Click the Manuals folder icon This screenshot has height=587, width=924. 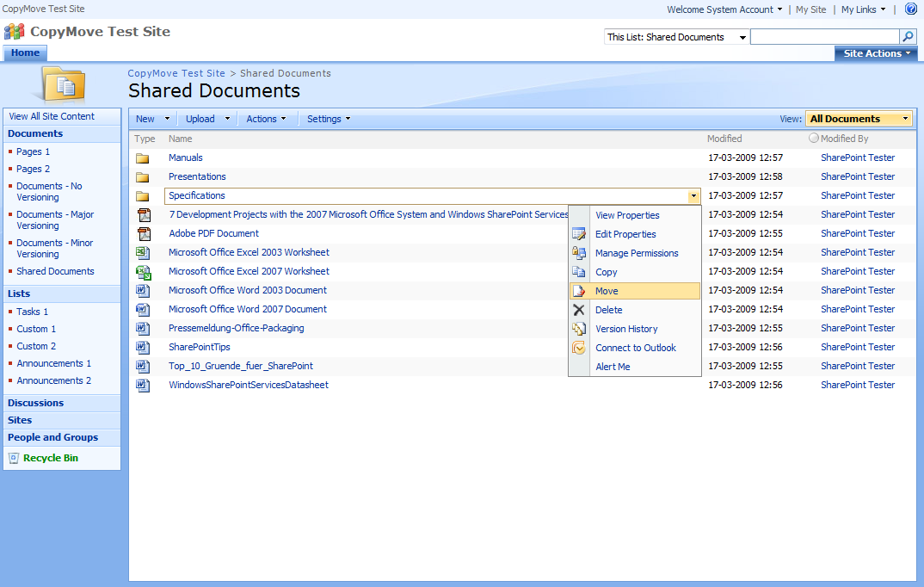tap(143, 158)
